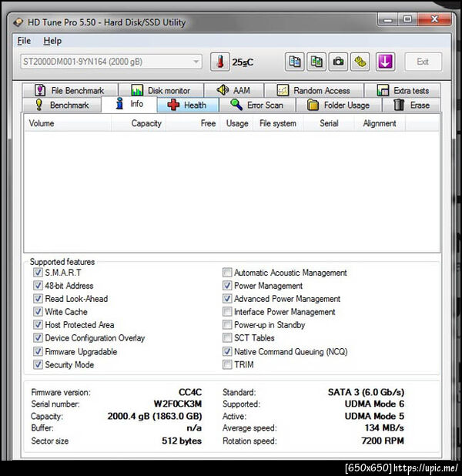Toggle the Read Look-Ahead checkbox

click(38, 298)
